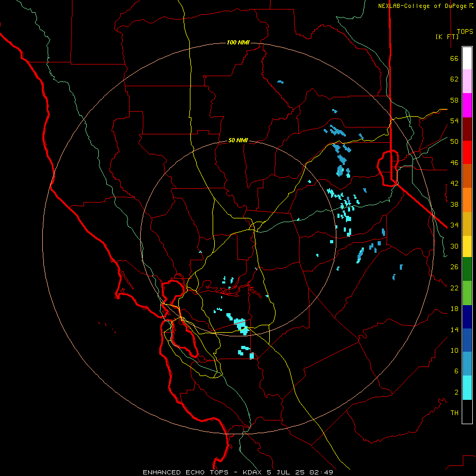Click the "02:49" timestamp
The width and height of the screenshot is (476, 476).
pyautogui.click(x=321, y=472)
